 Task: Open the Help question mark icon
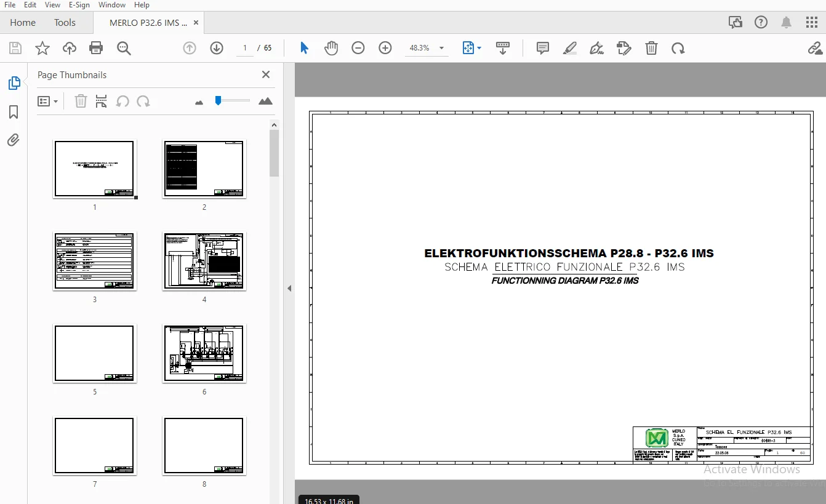[761, 23]
